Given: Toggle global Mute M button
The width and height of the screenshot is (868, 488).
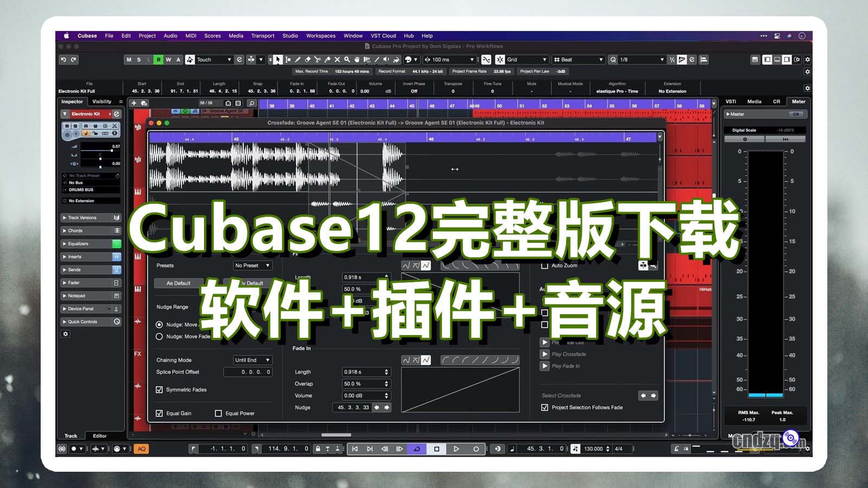Looking at the screenshot, I should pos(129,60).
